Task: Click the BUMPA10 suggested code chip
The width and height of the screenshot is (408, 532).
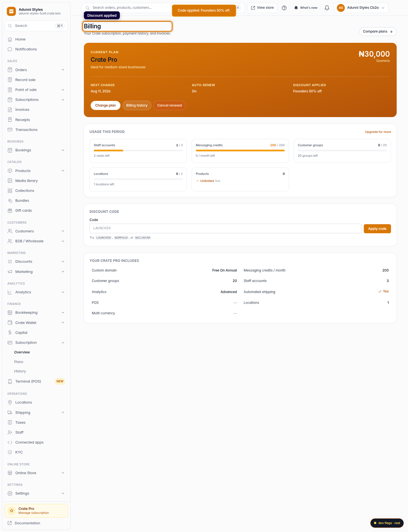Action: pos(121,238)
